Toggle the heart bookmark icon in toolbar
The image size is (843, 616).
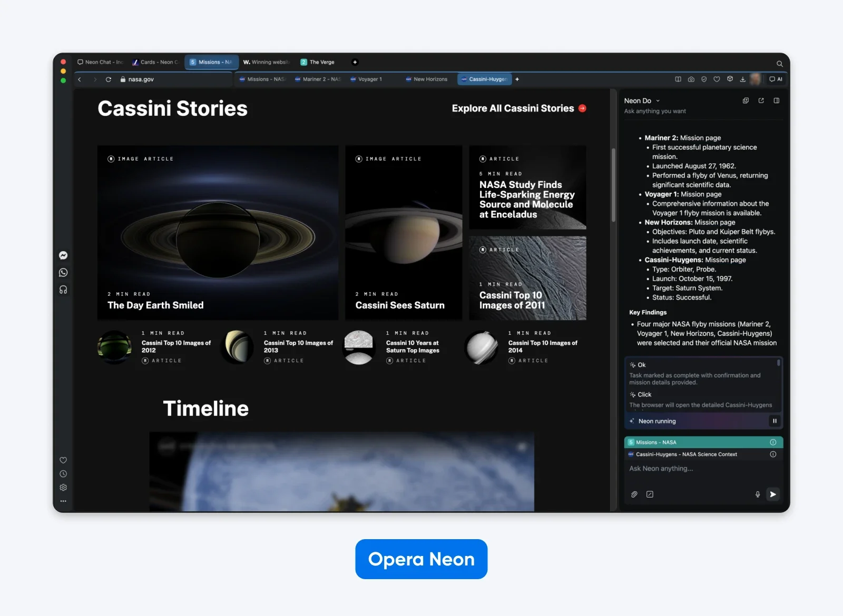[717, 79]
